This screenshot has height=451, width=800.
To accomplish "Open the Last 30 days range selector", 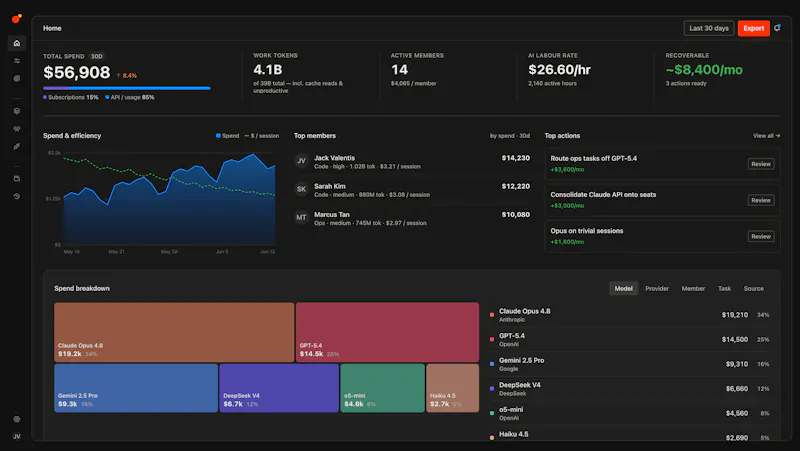I will 709,28.
